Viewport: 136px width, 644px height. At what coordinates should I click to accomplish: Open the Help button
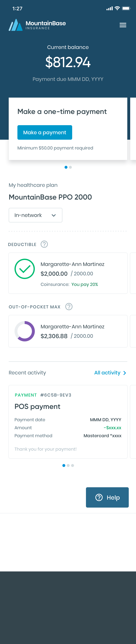tap(107, 497)
